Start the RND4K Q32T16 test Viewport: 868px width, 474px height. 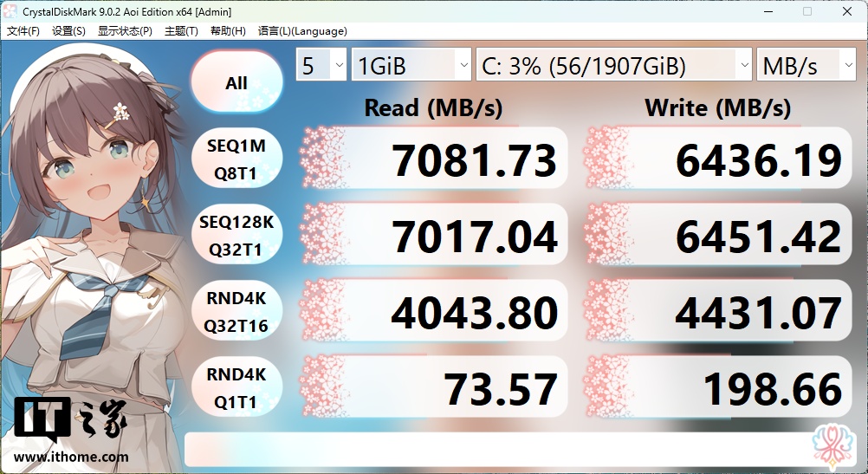[x=236, y=312]
